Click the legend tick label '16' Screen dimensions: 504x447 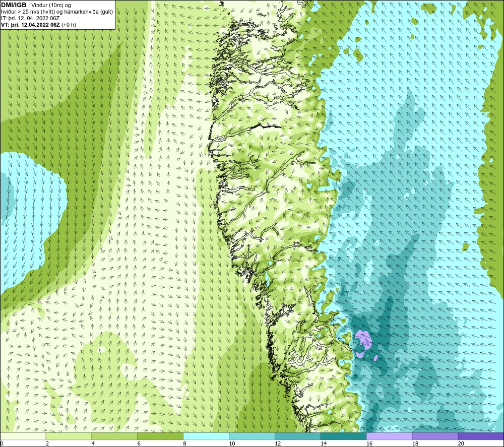click(x=369, y=443)
